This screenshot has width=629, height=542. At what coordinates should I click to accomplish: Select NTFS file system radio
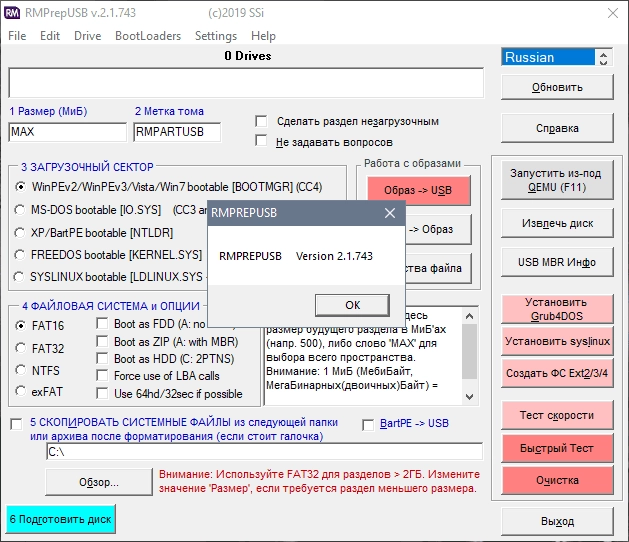coord(20,370)
